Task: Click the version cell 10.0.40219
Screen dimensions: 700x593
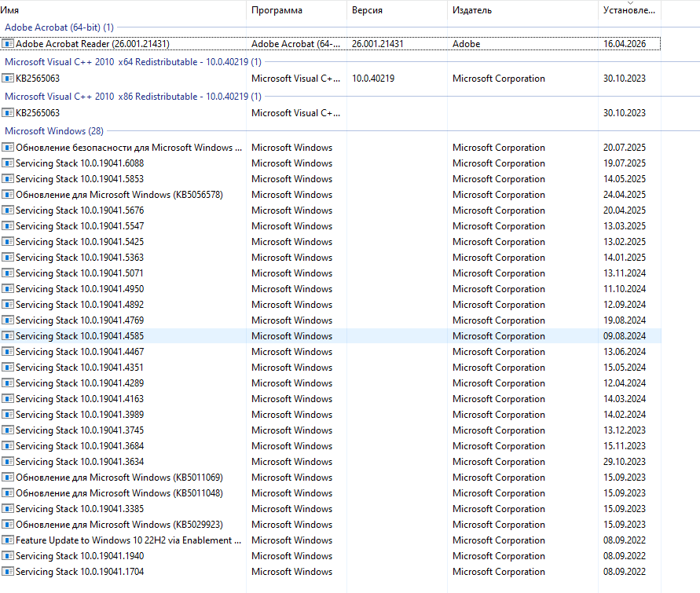Action: pos(373,79)
